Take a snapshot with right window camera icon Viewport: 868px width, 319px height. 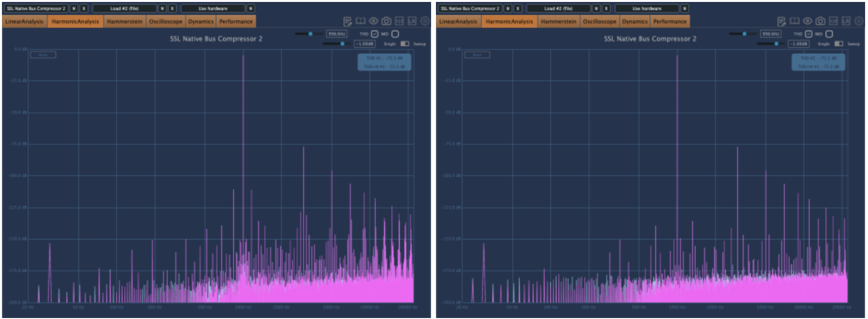pyautogui.click(x=820, y=21)
